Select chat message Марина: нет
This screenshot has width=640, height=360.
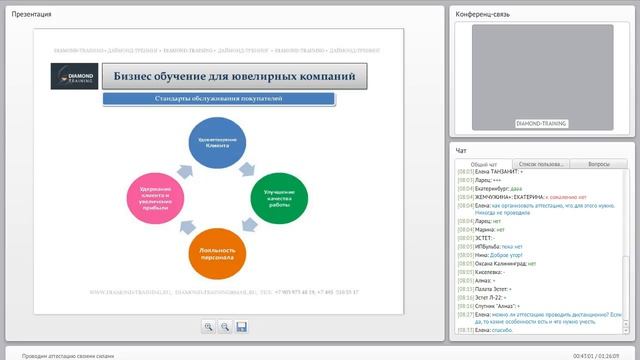coord(481,230)
